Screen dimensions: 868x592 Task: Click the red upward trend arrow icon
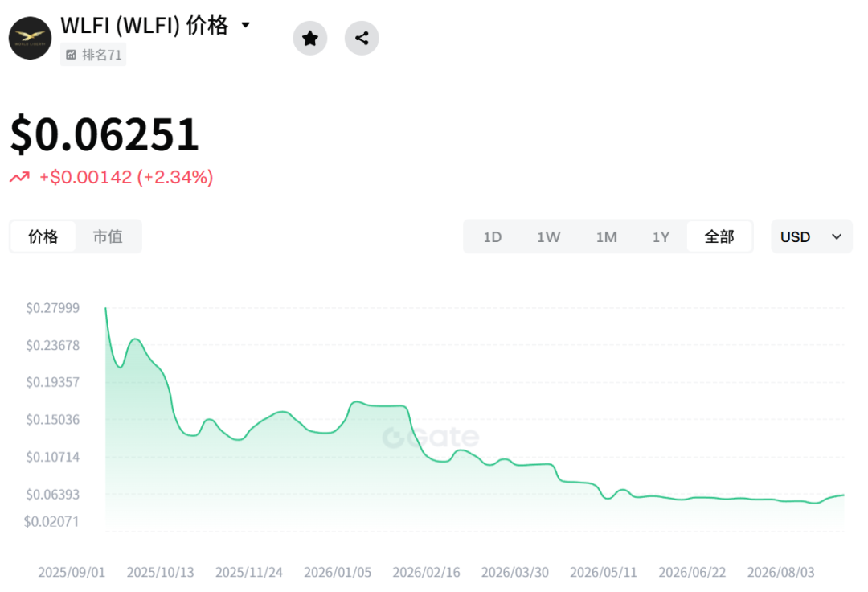click(x=20, y=177)
